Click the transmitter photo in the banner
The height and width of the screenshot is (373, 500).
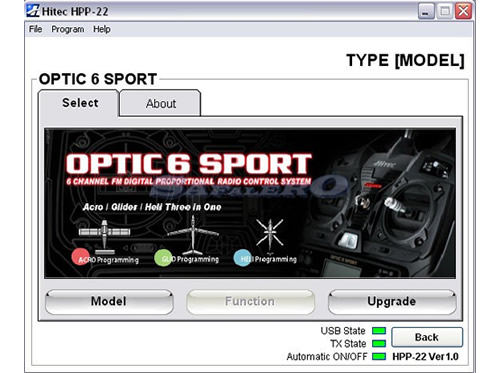tap(377, 203)
